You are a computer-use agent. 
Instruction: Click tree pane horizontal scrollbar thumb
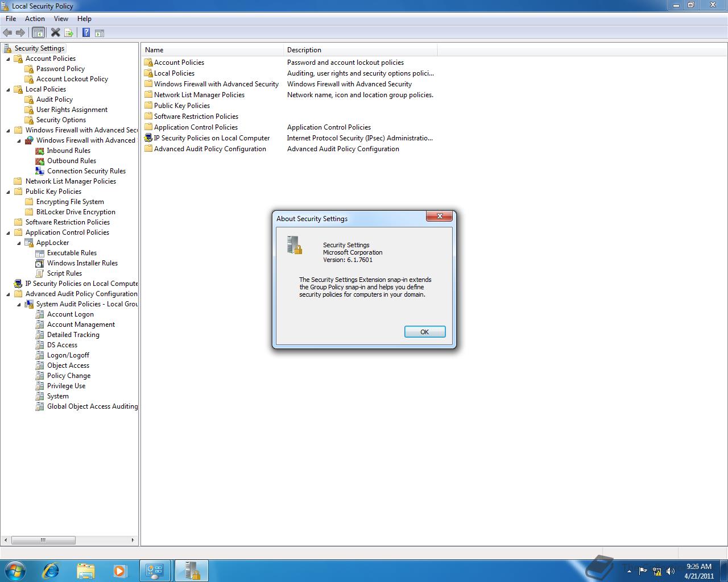(x=43, y=540)
